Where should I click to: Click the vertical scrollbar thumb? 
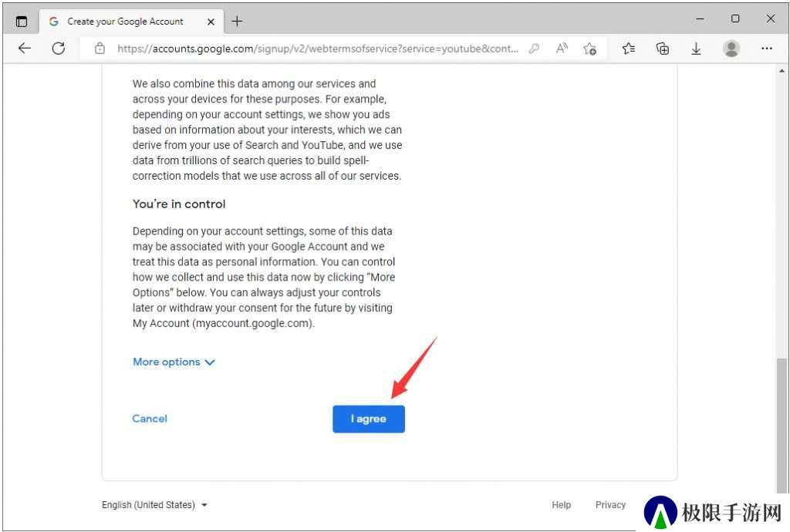(782, 424)
